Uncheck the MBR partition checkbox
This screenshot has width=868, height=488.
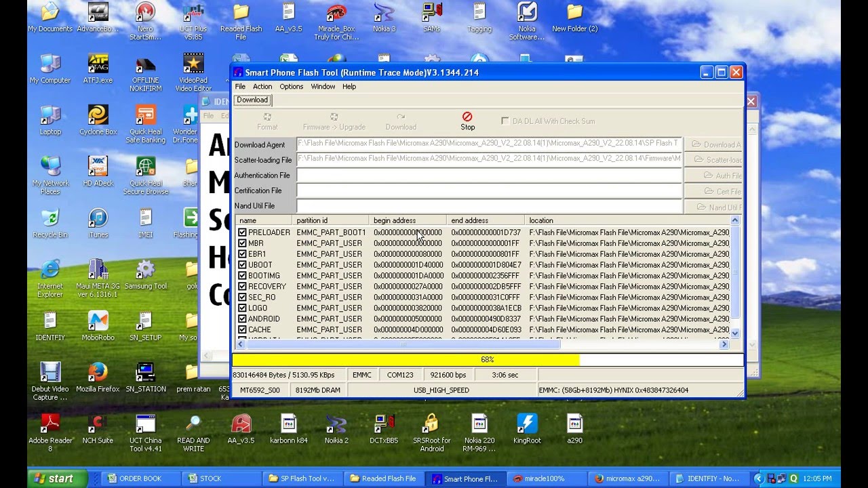(242, 243)
